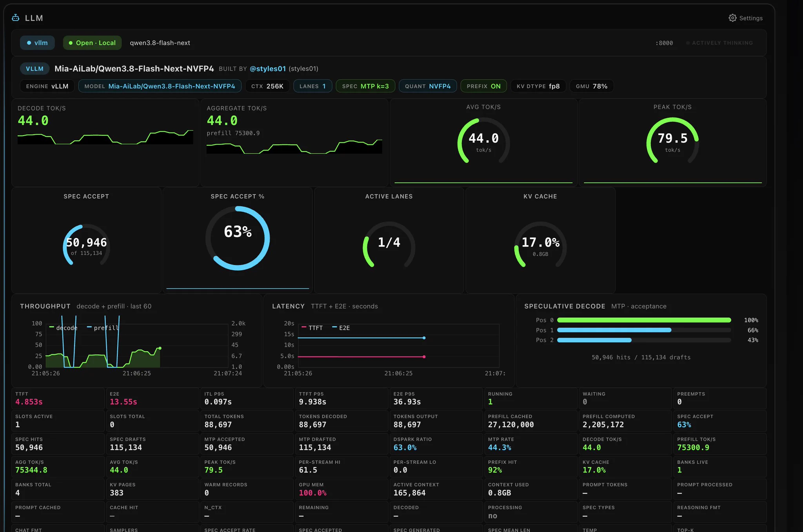
Task: Click the ENGINE vLLM tag
Action: [47, 86]
